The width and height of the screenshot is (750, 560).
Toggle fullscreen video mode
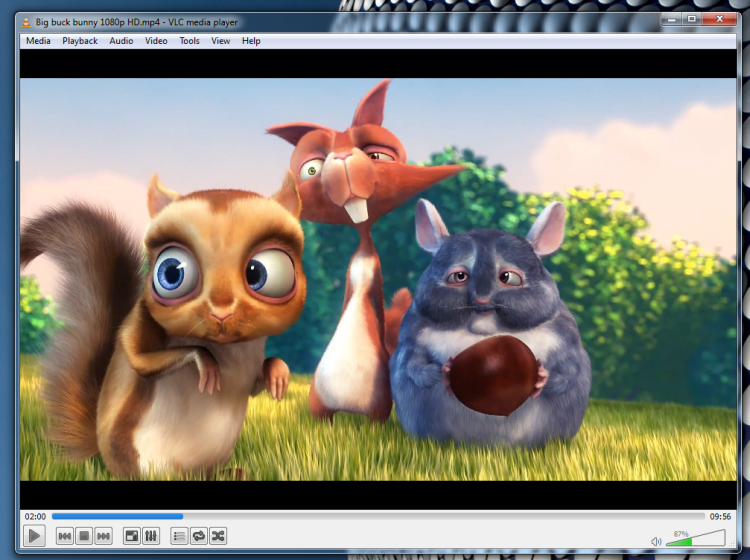131,536
